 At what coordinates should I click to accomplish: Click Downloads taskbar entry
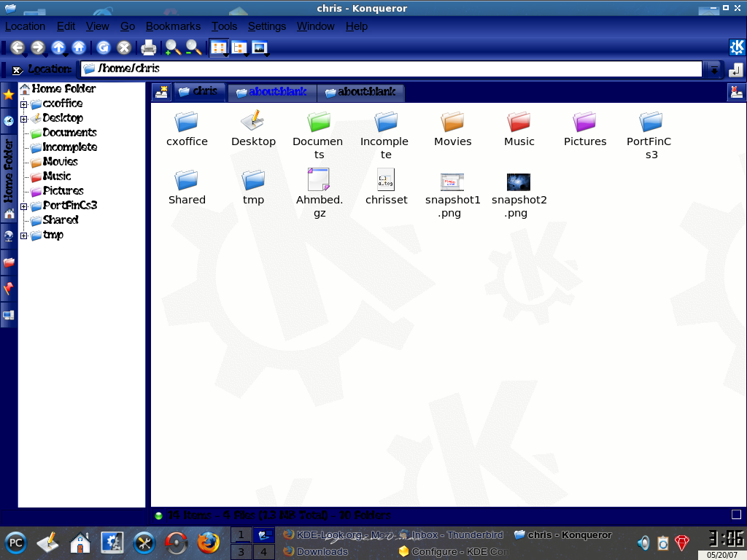(x=316, y=551)
